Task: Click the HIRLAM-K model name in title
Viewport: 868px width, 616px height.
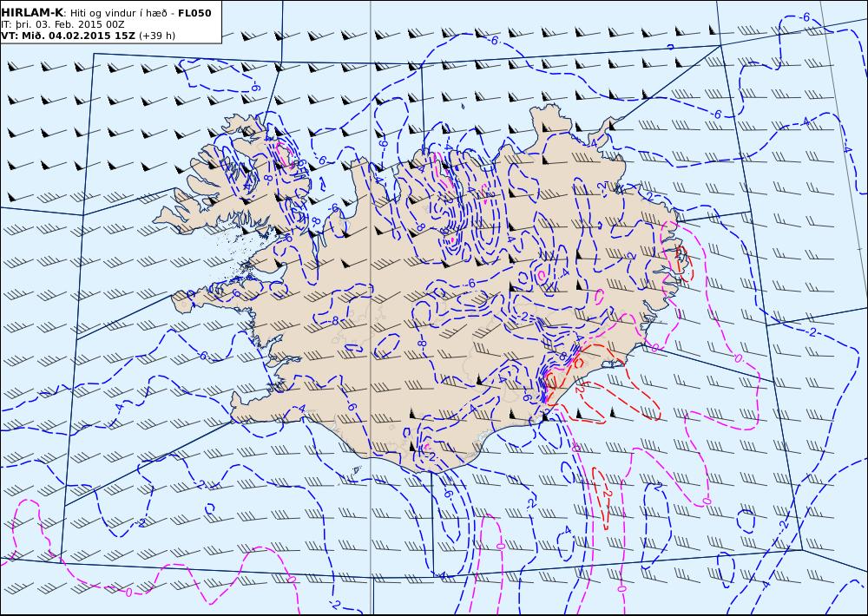Action: pos(32,13)
